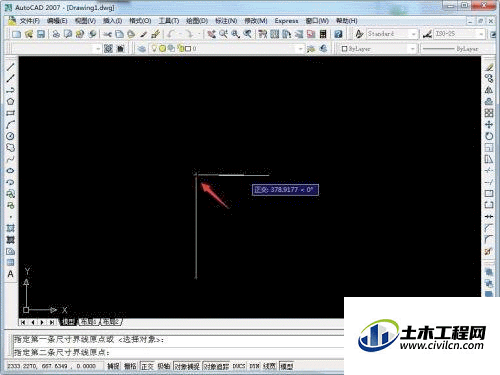Toggle 捕捉 snap mode in status bar

point(113,366)
